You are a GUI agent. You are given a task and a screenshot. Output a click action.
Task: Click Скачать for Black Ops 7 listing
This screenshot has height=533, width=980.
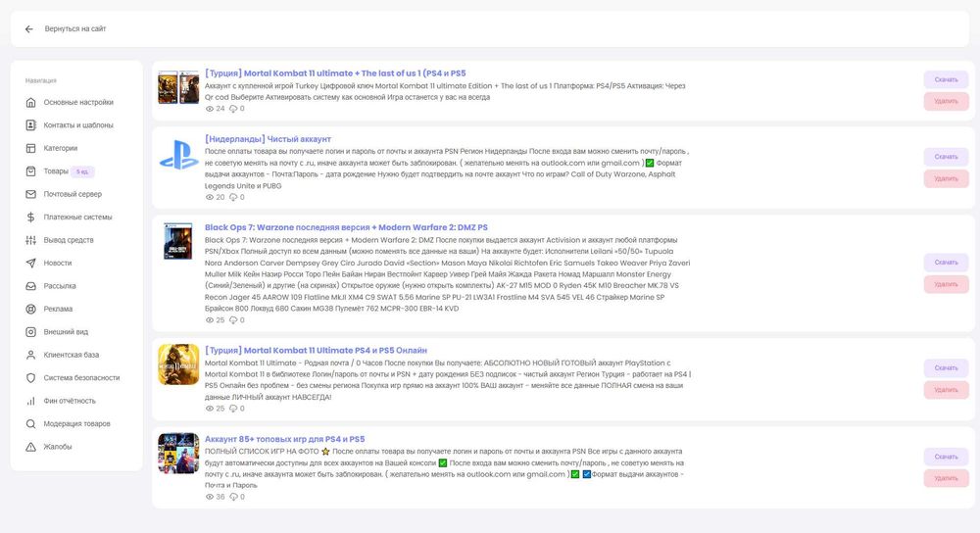[946, 263]
